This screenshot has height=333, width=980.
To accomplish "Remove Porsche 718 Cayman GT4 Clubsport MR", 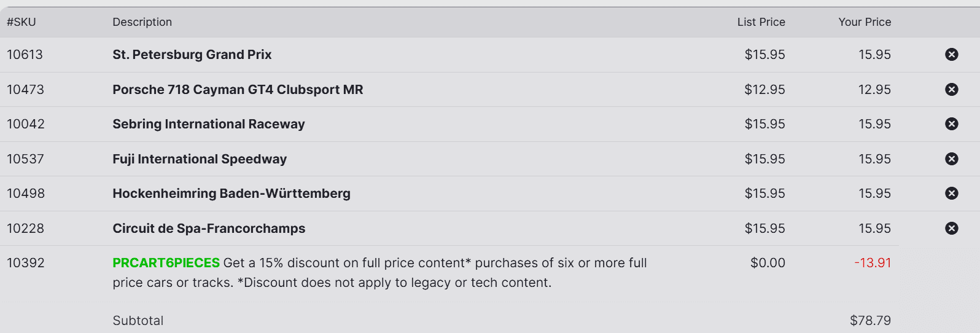I will coord(952,90).
